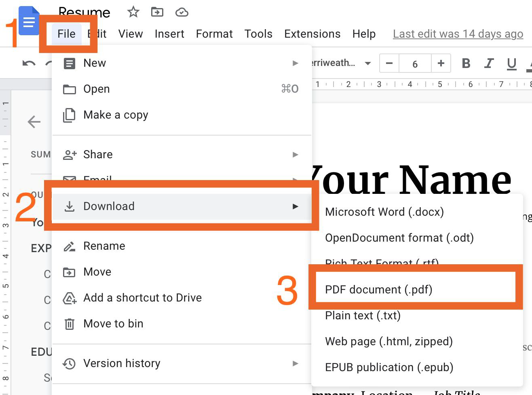532x395 pixels.
Task: Open the Insert menu
Action: 169,34
